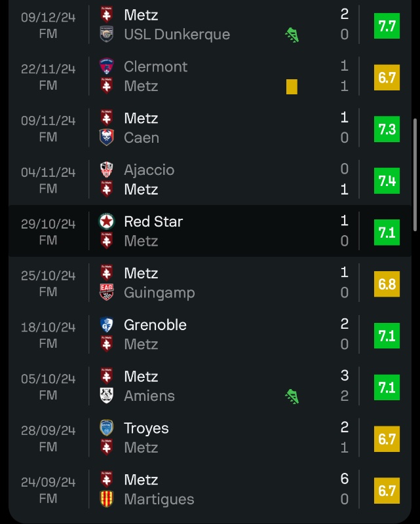Open the 7.7 rating badge
This screenshot has width=420, height=524.
[387, 26]
